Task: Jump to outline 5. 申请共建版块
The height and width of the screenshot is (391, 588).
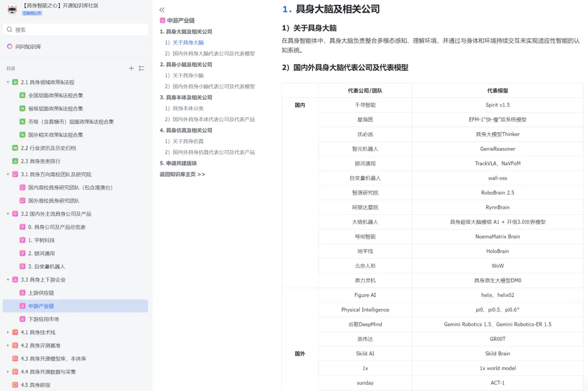Action: coord(178,163)
